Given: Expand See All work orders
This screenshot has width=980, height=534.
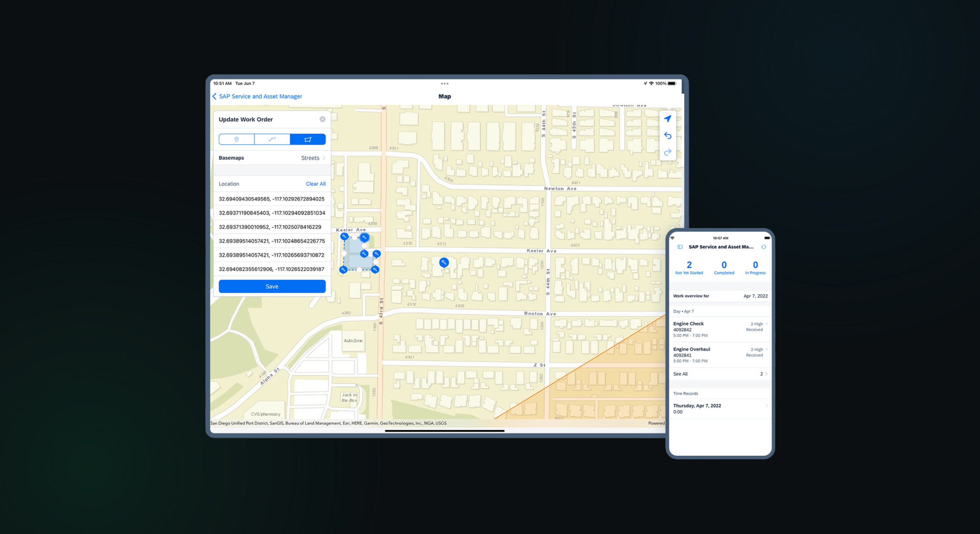Looking at the screenshot, I should (720, 374).
